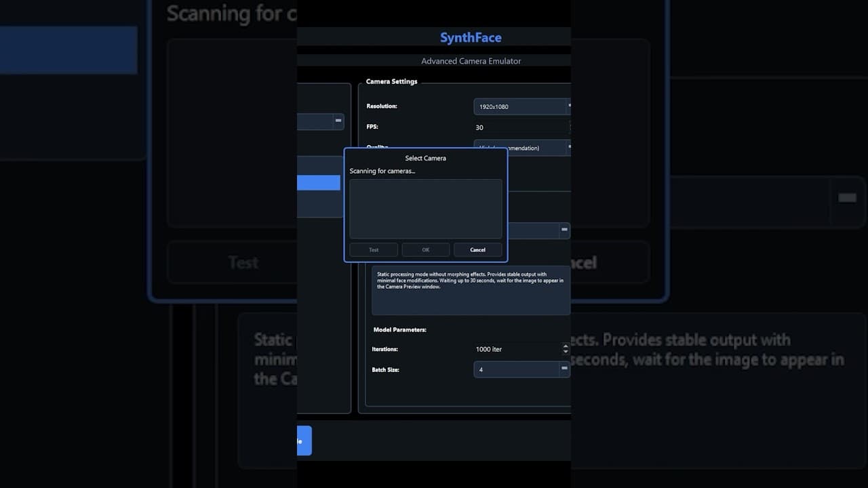Click the "Static processing mode" description text
This screenshot has width=868, height=488.
471,281
